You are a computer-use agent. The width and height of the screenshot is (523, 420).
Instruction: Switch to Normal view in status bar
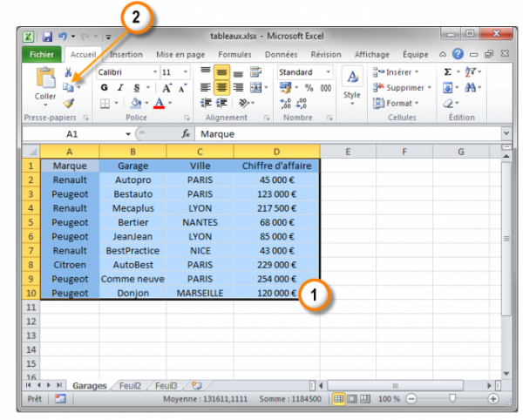[x=338, y=399]
